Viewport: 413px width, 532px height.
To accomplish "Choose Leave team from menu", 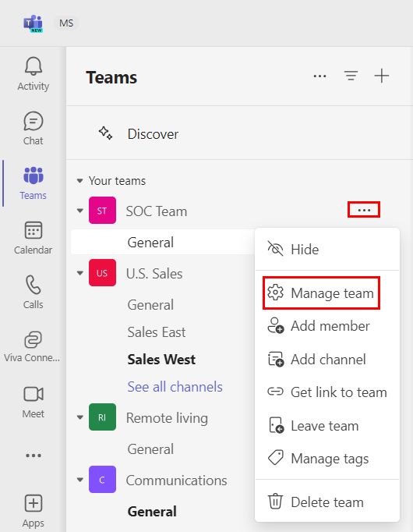I will [327, 426].
